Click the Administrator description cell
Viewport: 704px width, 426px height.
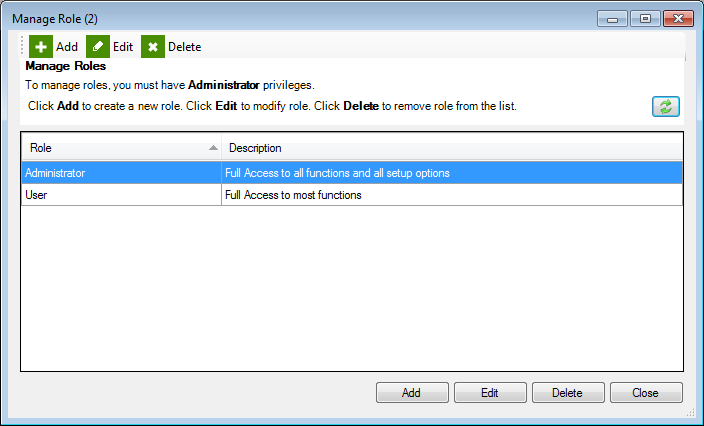click(x=452, y=173)
